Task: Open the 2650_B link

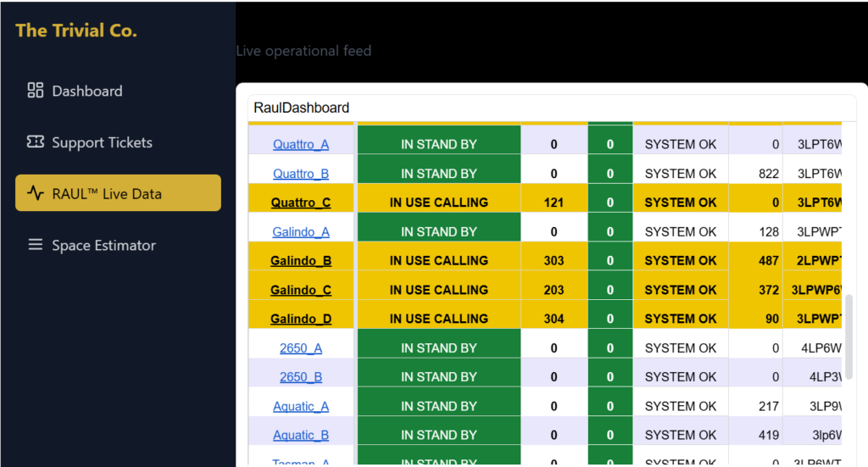Action: click(x=301, y=377)
